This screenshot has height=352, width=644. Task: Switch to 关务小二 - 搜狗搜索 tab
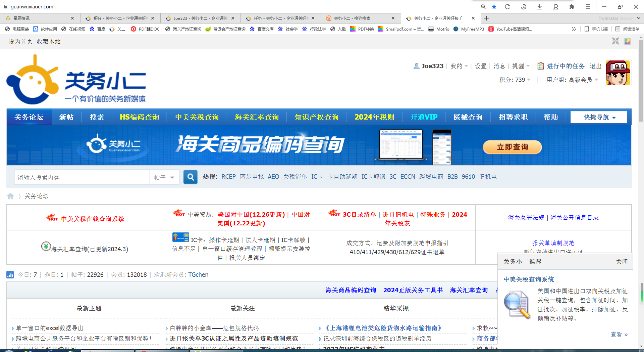[x=361, y=18]
